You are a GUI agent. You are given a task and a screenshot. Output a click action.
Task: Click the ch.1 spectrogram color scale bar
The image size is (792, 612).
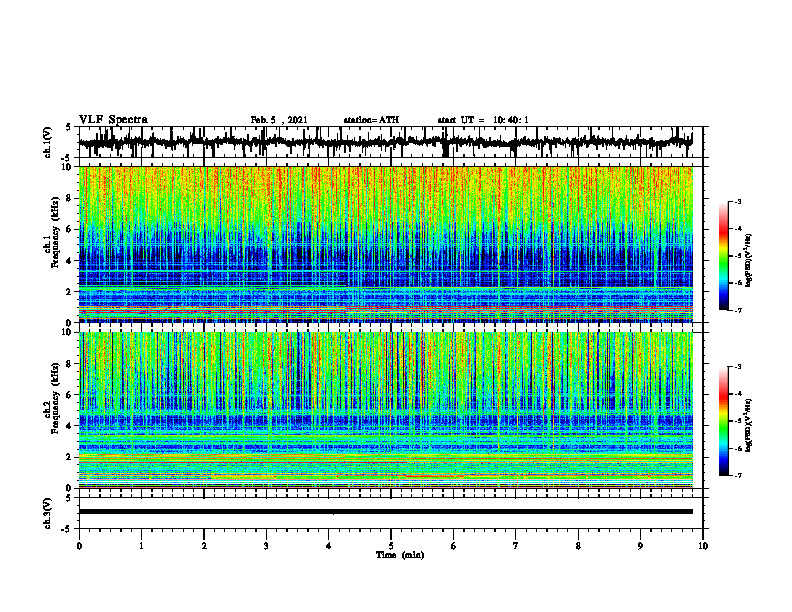point(724,256)
